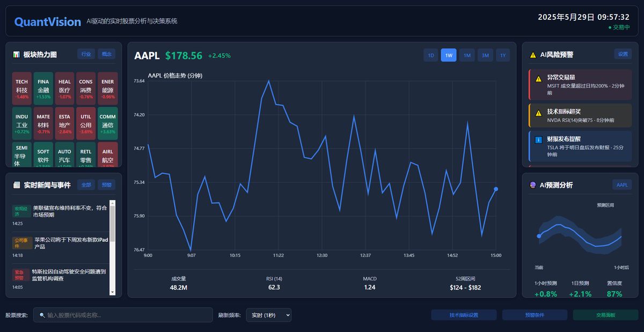
Task: Switch news feed to 全部 tab
Action: [x=86, y=185]
